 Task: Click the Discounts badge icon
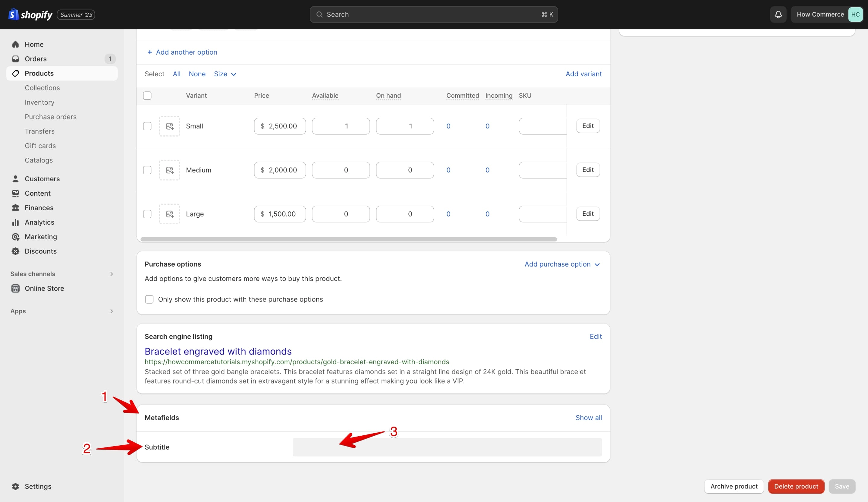(15, 251)
